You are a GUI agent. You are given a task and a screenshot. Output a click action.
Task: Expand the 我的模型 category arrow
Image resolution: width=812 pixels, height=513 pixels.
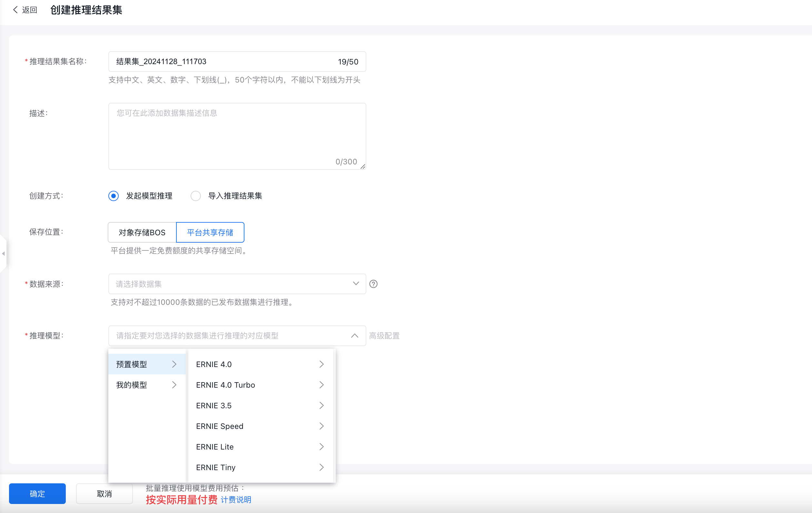[174, 385]
